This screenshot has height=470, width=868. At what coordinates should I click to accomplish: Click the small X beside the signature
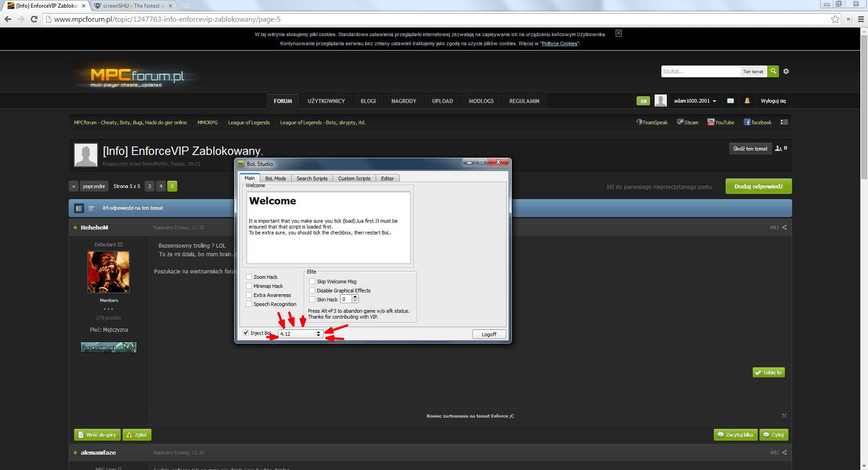tap(784, 416)
